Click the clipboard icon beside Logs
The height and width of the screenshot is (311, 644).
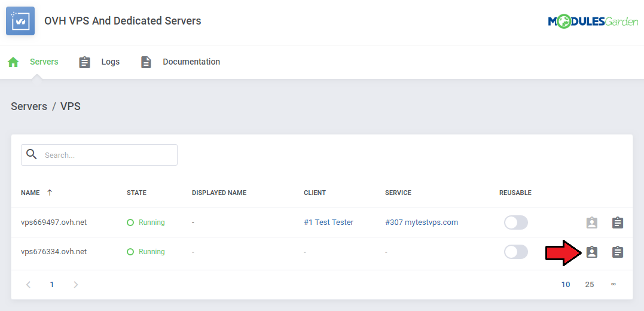(84, 62)
